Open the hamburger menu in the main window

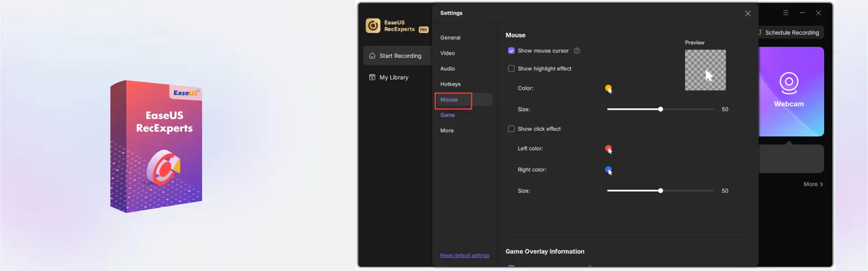coord(786,13)
